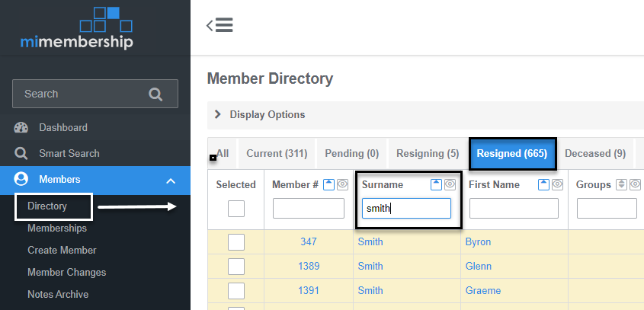Select the Resigned (665) tab
Image resolution: width=644 pixels, height=310 pixels.
pos(512,154)
